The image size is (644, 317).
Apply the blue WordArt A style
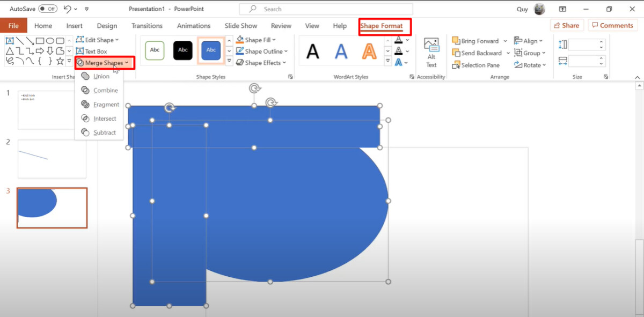click(341, 51)
